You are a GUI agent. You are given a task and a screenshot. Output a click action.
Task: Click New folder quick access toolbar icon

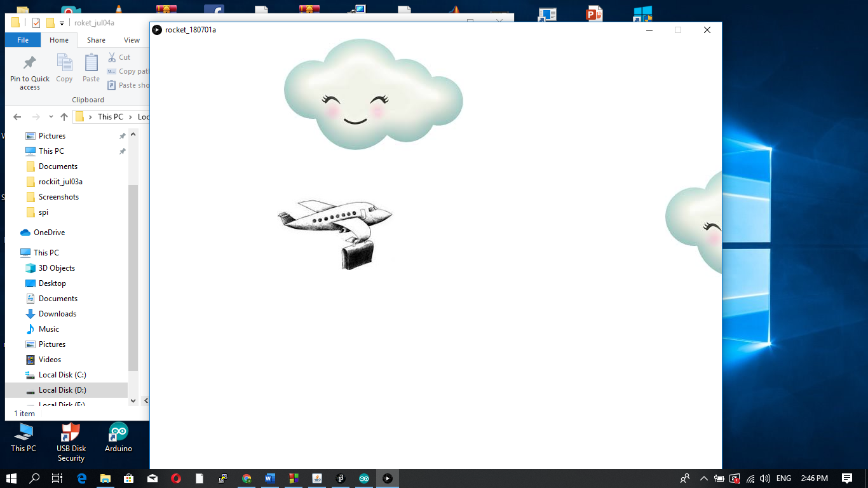50,23
